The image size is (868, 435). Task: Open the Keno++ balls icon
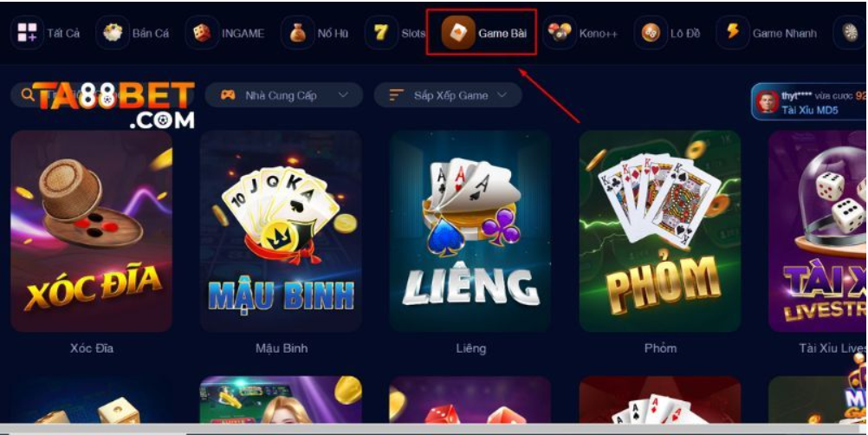point(560,33)
